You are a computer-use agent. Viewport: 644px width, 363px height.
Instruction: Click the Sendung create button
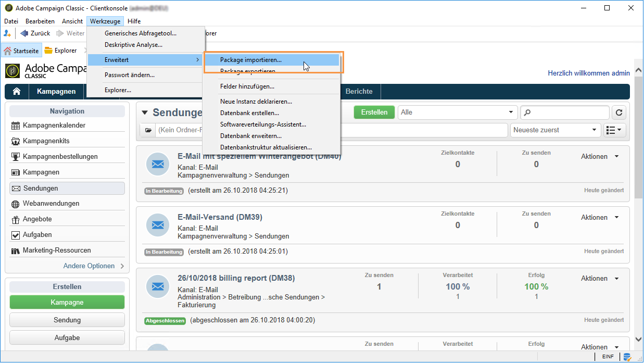[67, 320]
